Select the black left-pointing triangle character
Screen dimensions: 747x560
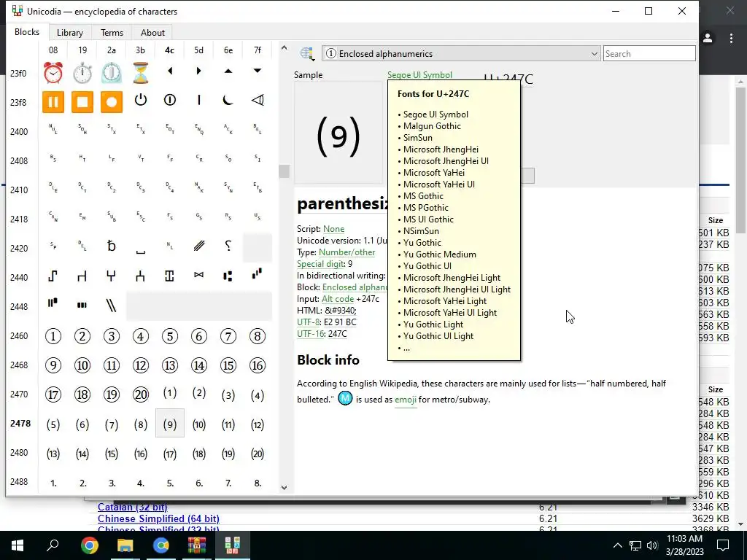pyautogui.click(x=170, y=71)
